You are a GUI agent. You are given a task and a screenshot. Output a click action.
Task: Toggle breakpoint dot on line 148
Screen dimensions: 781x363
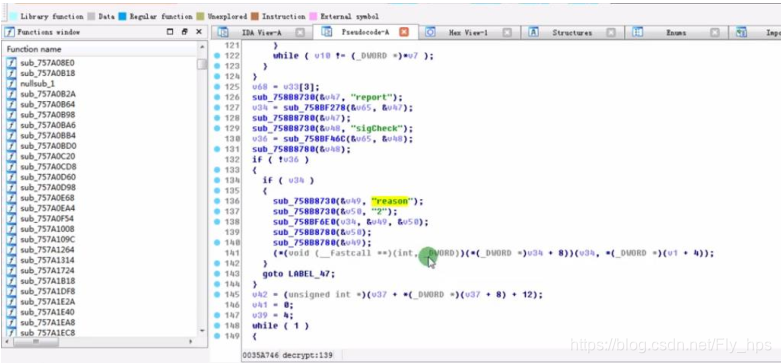coord(217,326)
